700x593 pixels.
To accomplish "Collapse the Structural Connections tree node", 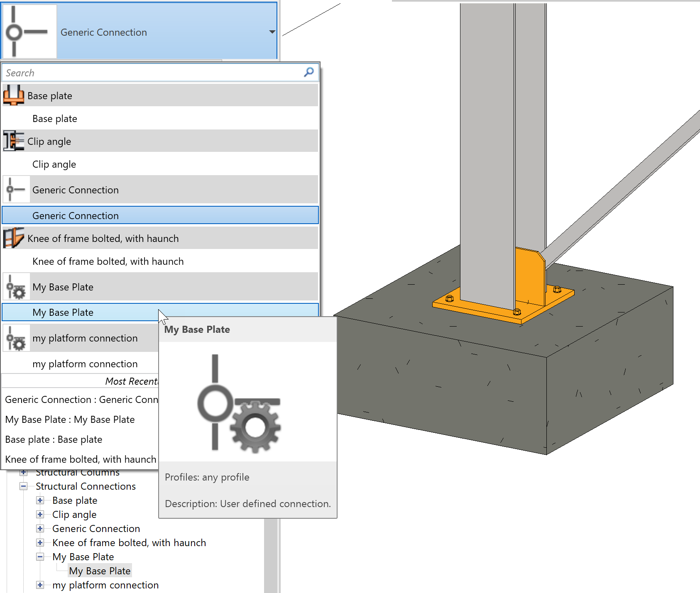I will (24, 486).
